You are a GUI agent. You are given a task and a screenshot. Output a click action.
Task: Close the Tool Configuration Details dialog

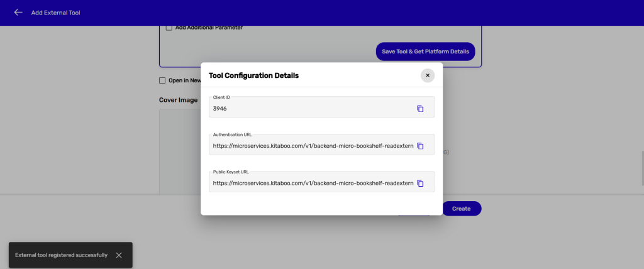pyautogui.click(x=428, y=75)
